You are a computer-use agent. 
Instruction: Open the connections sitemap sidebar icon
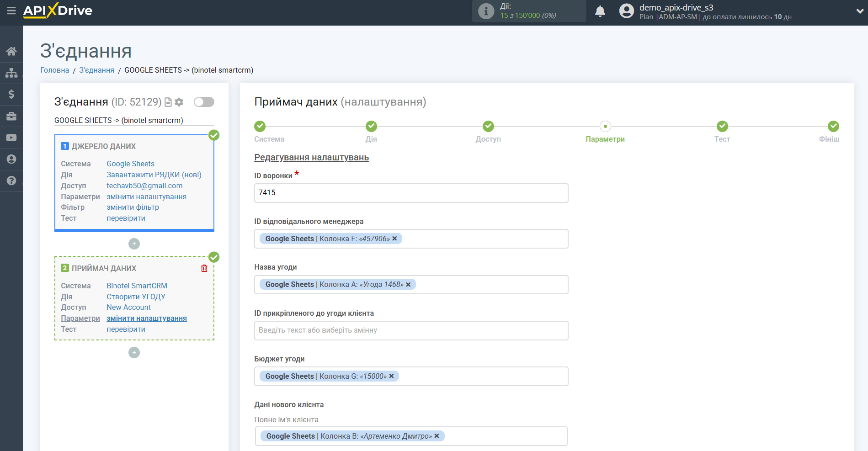pos(11,73)
